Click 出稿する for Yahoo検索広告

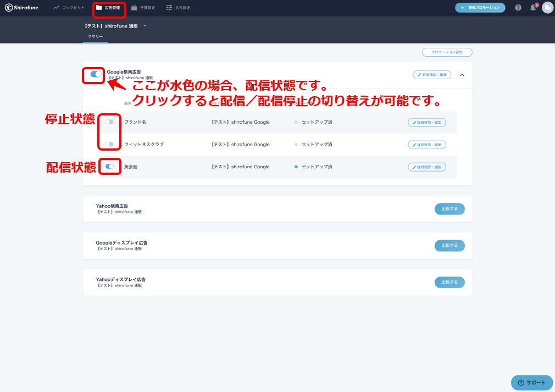pos(449,209)
